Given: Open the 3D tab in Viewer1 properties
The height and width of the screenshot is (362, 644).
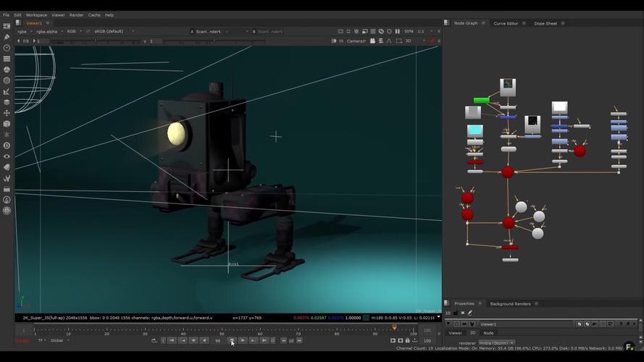Looking at the screenshot, I should click(472, 333).
